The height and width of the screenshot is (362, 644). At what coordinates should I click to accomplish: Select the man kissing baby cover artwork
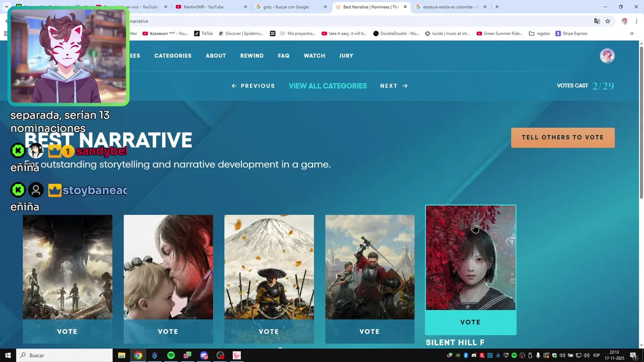coord(168,267)
